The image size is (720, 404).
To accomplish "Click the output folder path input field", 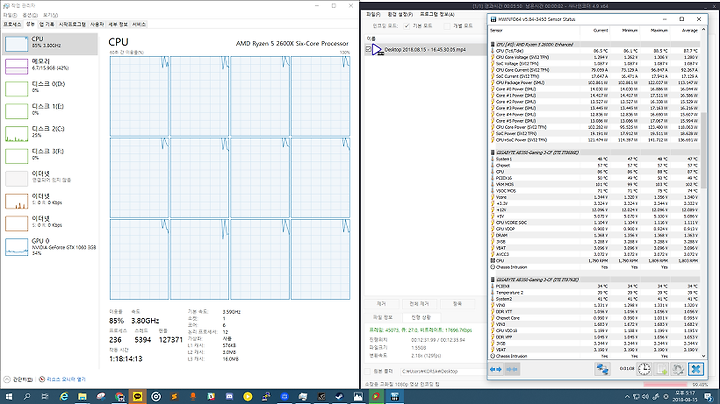I will tap(442, 371).
